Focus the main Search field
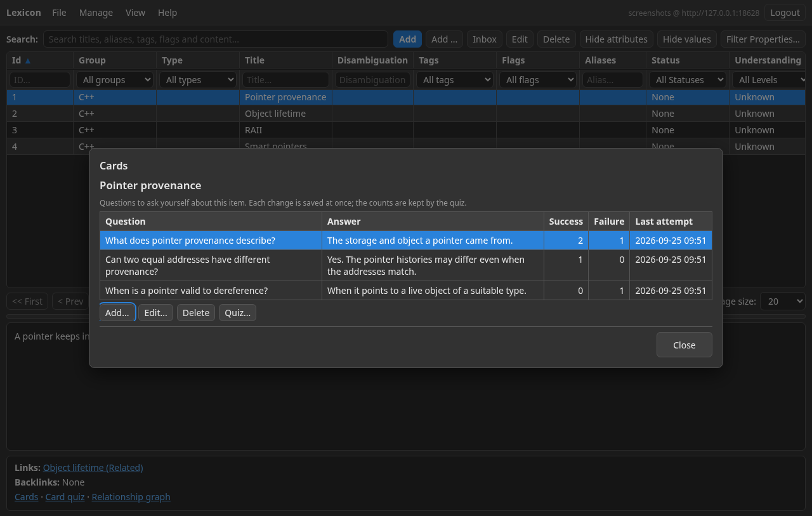The image size is (812, 516). (216, 39)
